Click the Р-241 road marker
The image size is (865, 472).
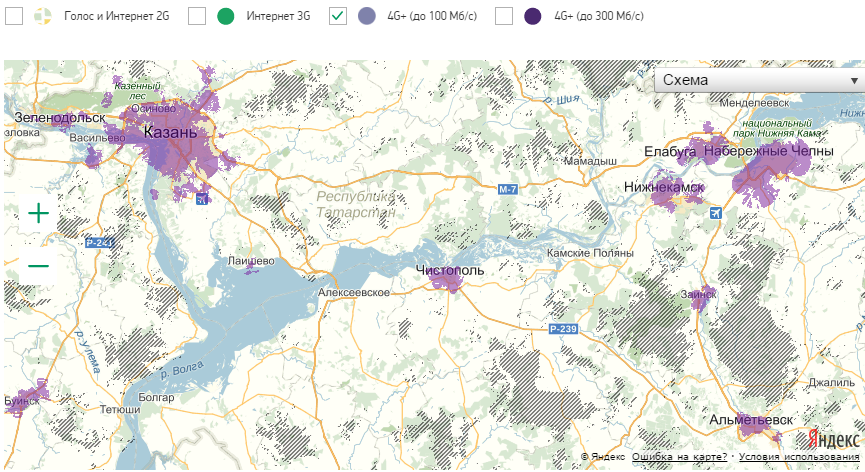coord(99,243)
